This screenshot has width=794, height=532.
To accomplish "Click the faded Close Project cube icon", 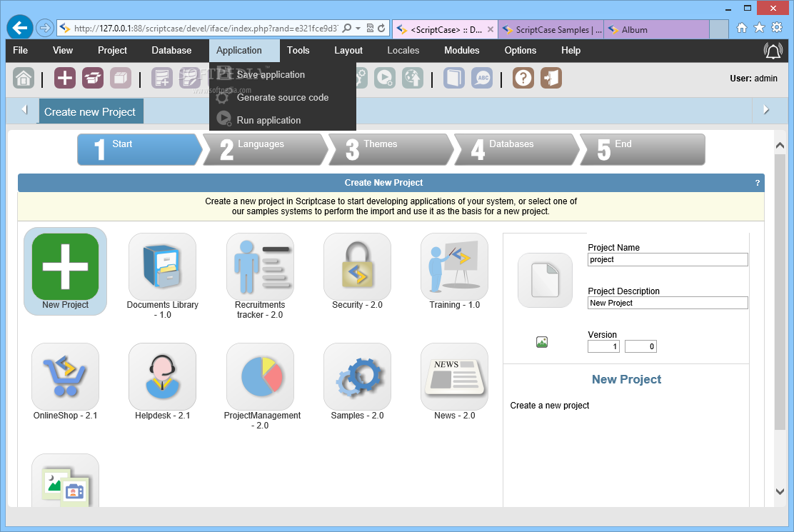I will [x=121, y=78].
